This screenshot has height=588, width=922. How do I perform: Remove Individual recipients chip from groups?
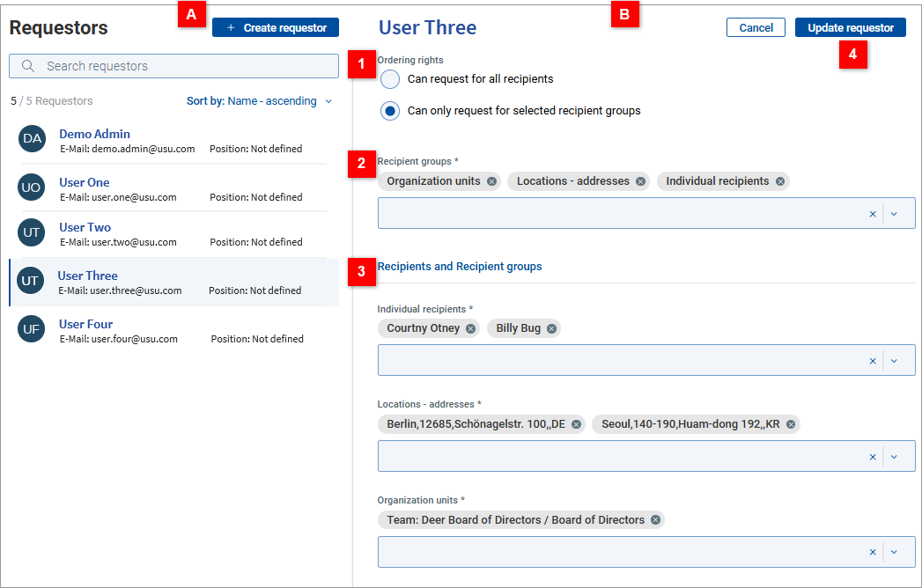[780, 181]
